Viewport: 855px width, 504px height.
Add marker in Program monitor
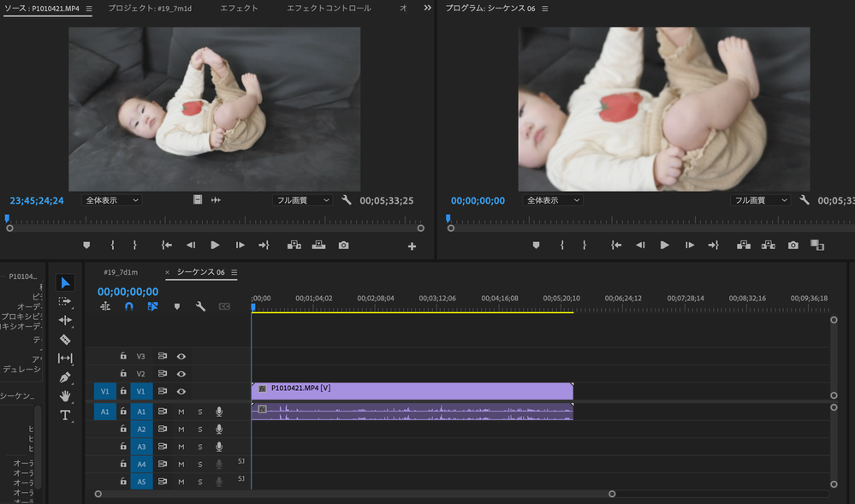pyautogui.click(x=536, y=246)
